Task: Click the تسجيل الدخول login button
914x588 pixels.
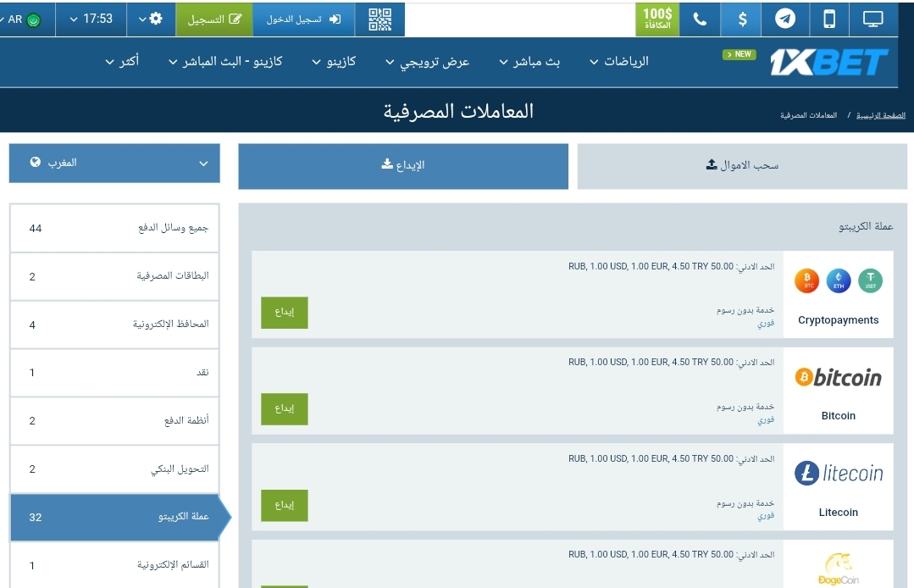Action: [303, 19]
